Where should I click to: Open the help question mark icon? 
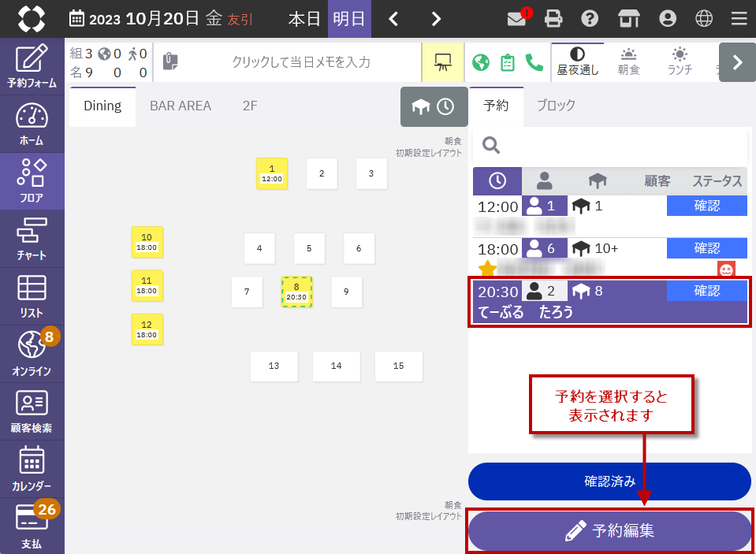click(x=589, y=19)
